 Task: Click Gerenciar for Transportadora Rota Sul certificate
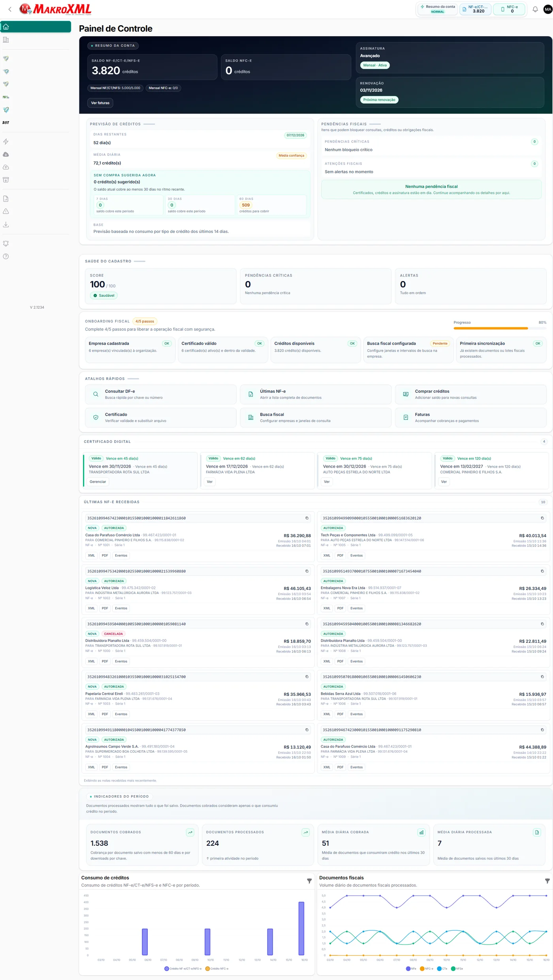(x=98, y=482)
